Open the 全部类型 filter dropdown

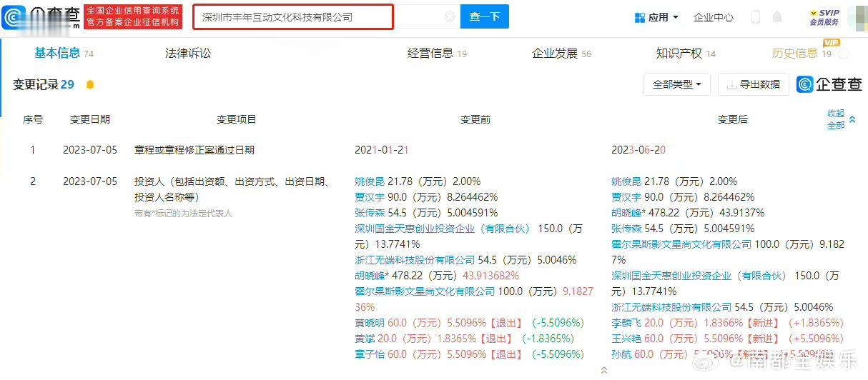[x=676, y=84]
